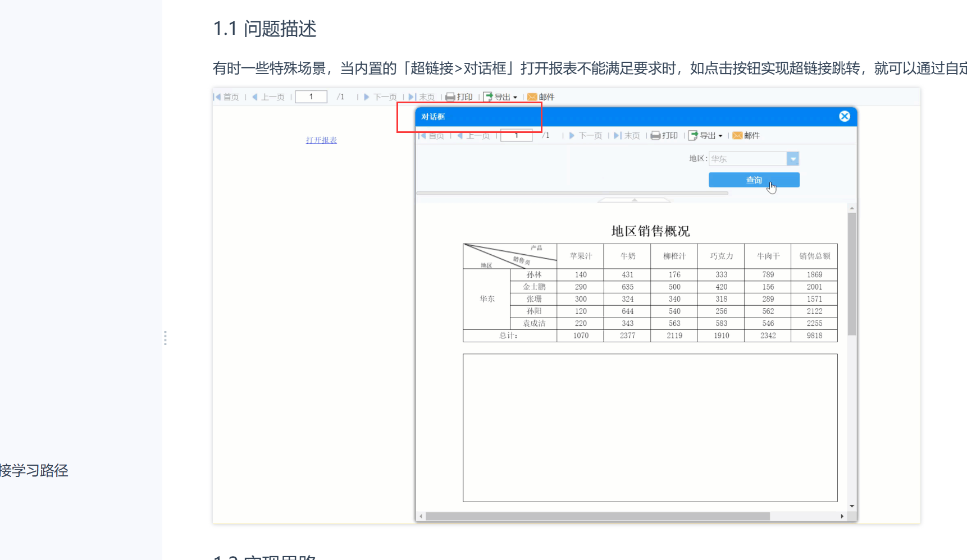
Task: Click 末页 last-page icon inside the dialog
Action: click(617, 136)
